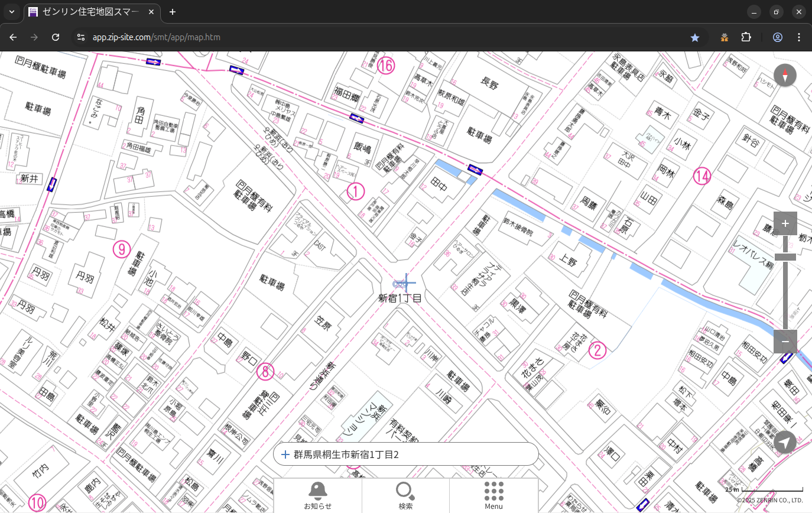Click the 鹿内 building label
The height and width of the screenshot is (513, 812).
tap(93, 488)
